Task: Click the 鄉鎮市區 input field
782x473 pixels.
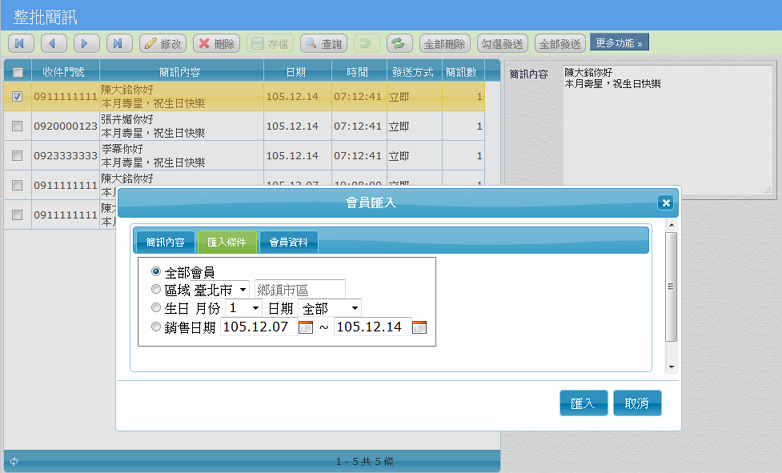Action: point(300,289)
